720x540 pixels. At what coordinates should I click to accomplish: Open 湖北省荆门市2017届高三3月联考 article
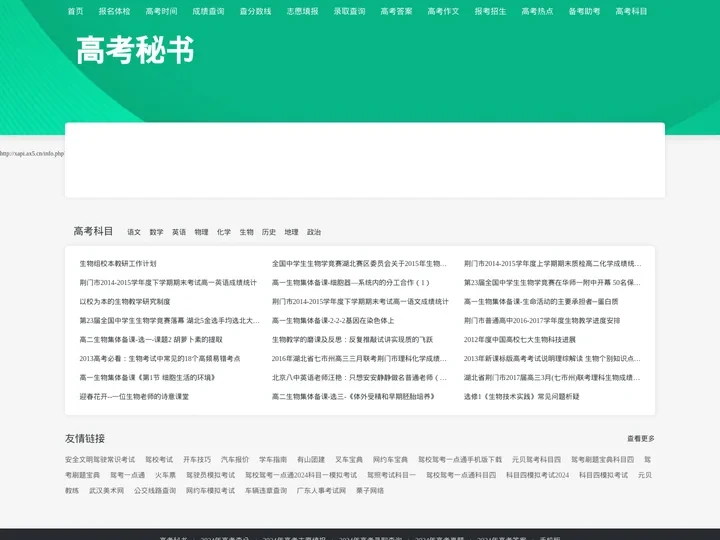[552, 378]
